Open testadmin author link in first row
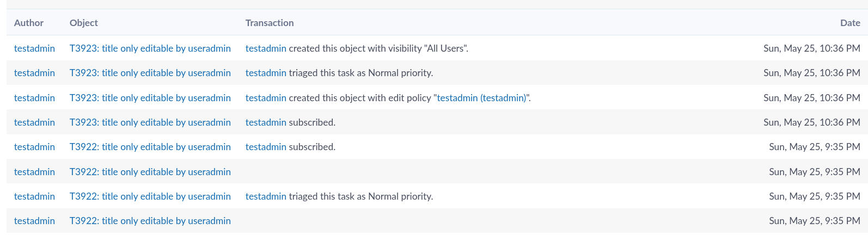 [x=34, y=48]
